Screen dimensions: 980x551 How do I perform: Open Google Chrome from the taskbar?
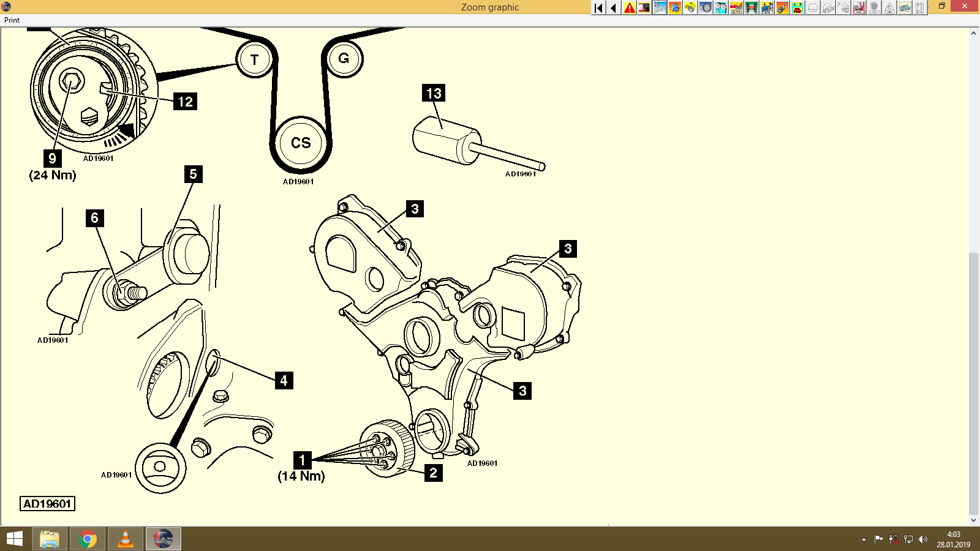[88, 539]
